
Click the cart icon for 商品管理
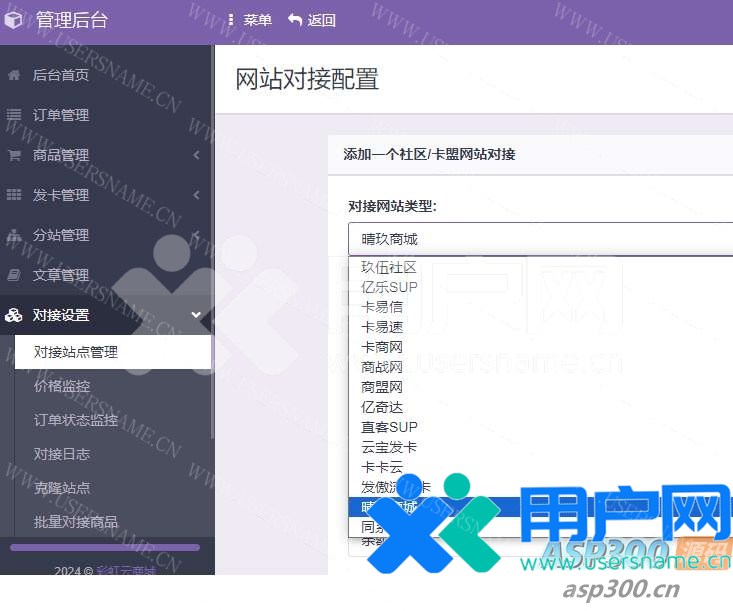point(14,155)
